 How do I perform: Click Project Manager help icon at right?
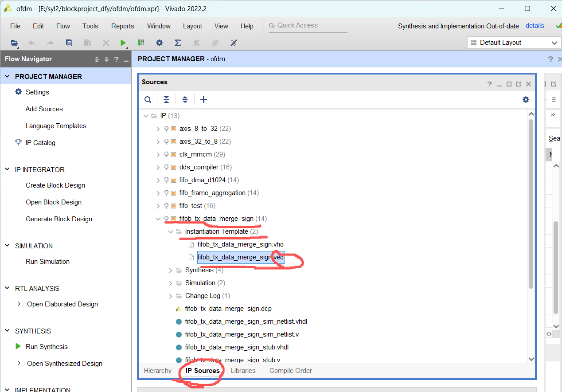point(550,59)
